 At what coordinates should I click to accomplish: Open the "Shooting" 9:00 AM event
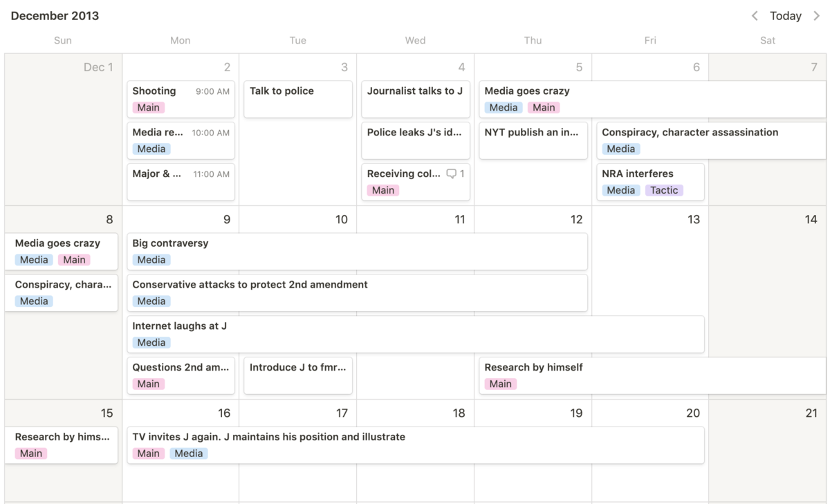[x=181, y=99]
